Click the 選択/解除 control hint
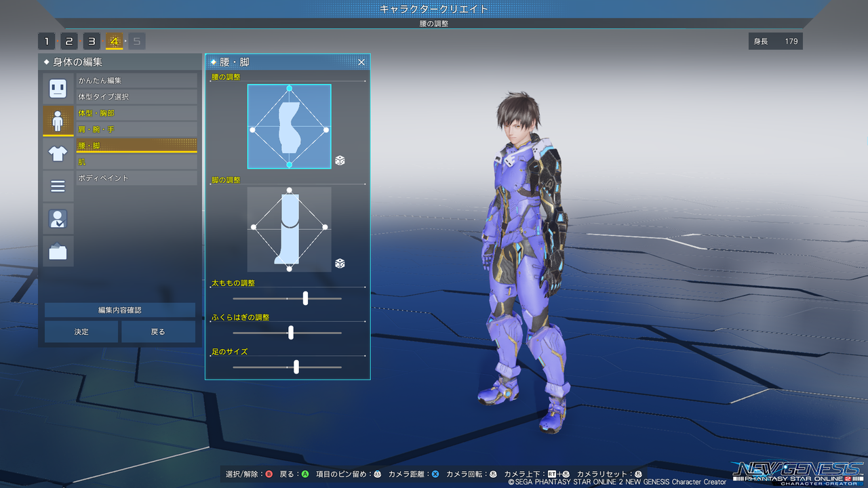 (x=250, y=474)
